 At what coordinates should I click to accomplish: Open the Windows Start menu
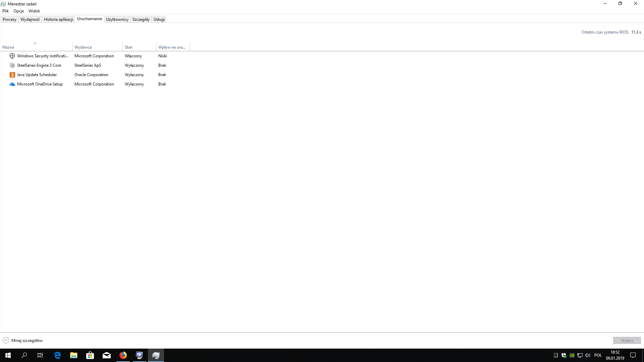[8, 355]
